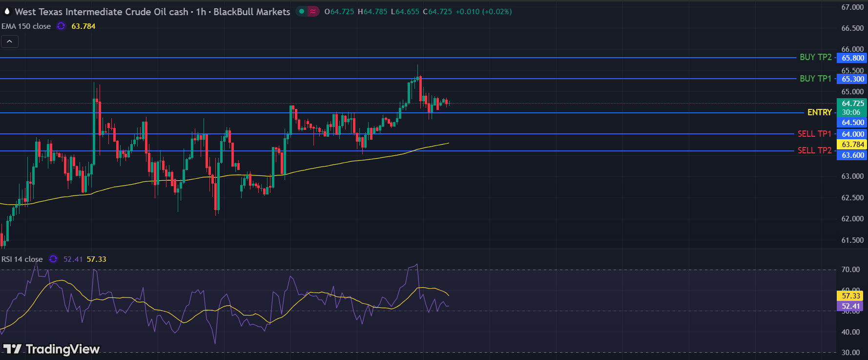
Task: Select the RSI 14 close indicator label
Action: click(x=22, y=259)
